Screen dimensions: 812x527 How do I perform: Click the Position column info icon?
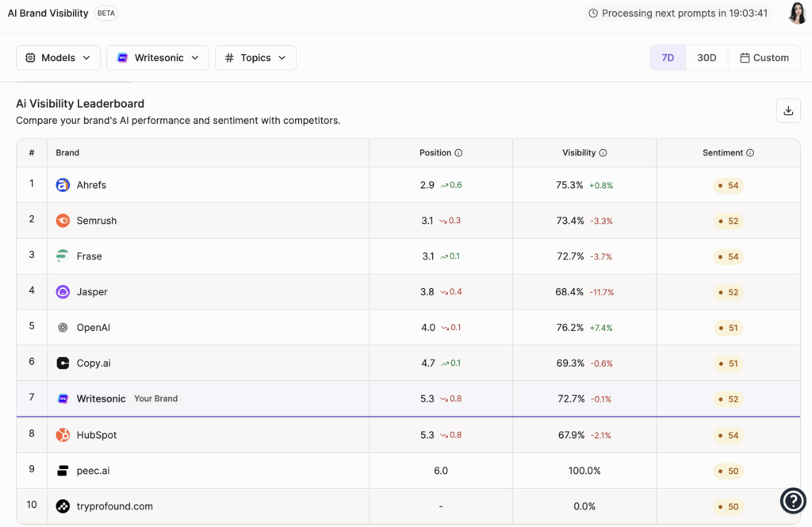click(458, 153)
